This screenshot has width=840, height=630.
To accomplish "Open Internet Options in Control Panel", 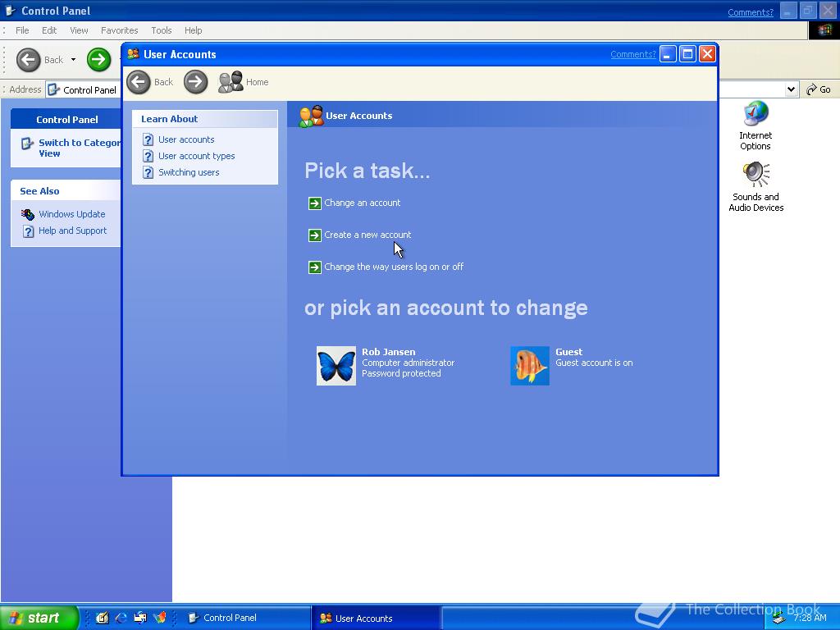I will tap(756, 126).
